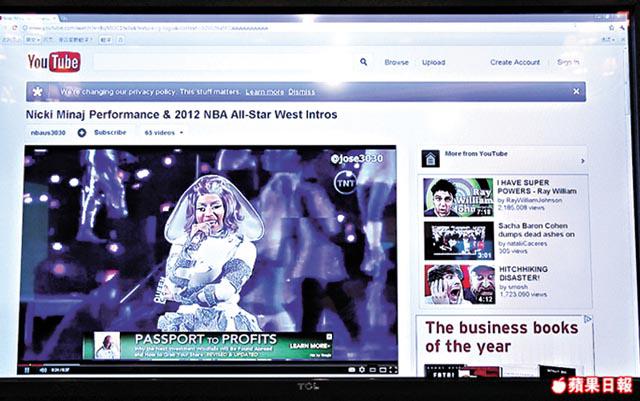Enter fullscreen with the player icon

[393, 370]
